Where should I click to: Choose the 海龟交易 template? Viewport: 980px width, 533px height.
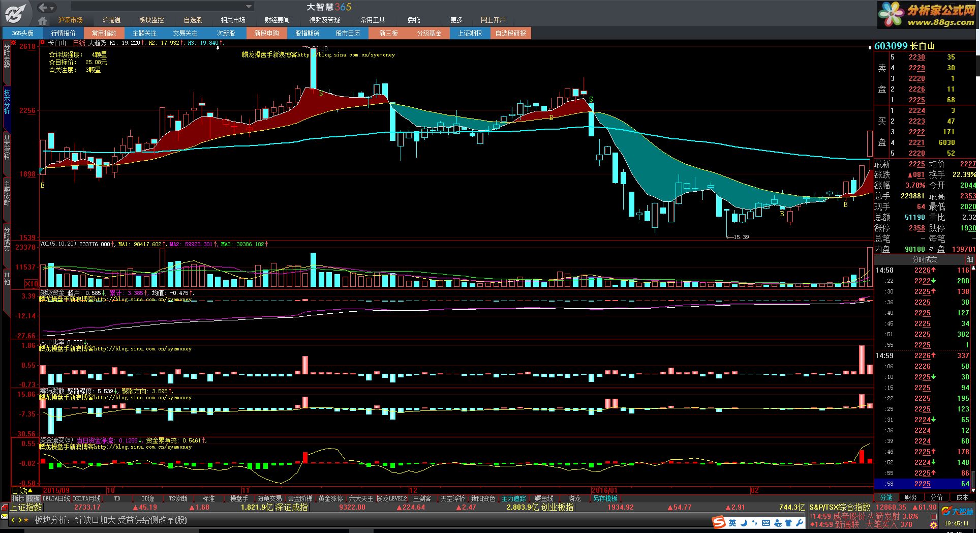269,498
